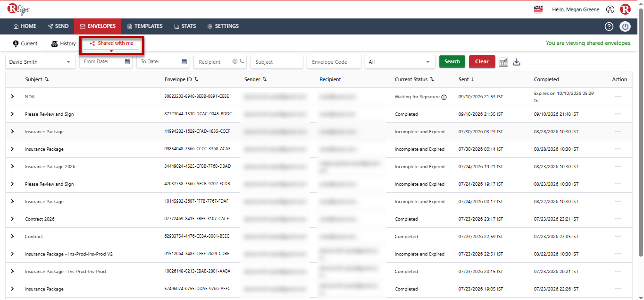Open the user profile icon

pyautogui.click(x=611, y=9)
